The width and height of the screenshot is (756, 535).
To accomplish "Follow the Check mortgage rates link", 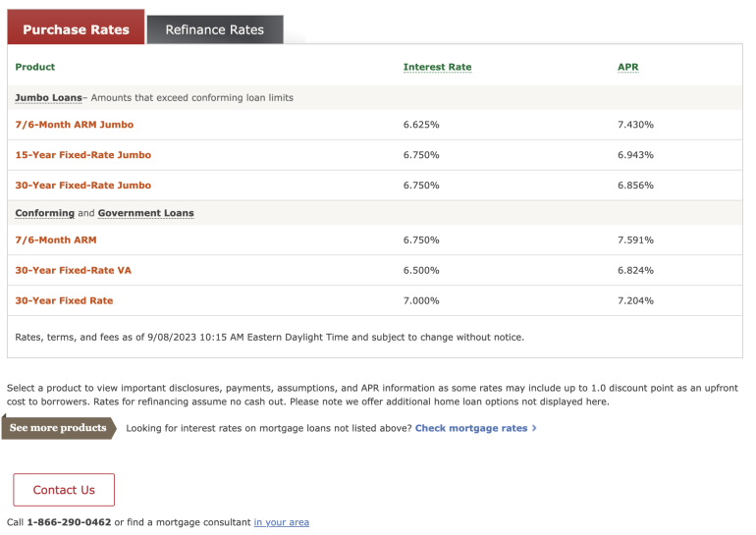I will pos(470,428).
